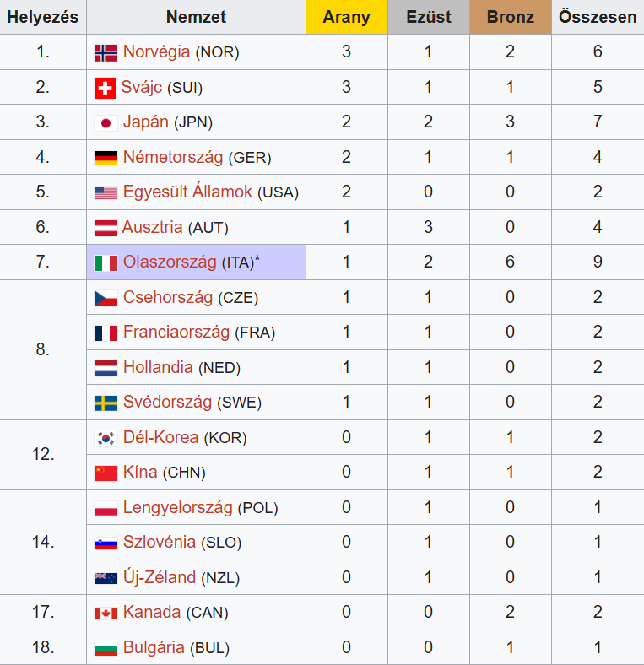The image size is (644, 665).
Task: Open the Bulgária link
Action: pos(154,648)
